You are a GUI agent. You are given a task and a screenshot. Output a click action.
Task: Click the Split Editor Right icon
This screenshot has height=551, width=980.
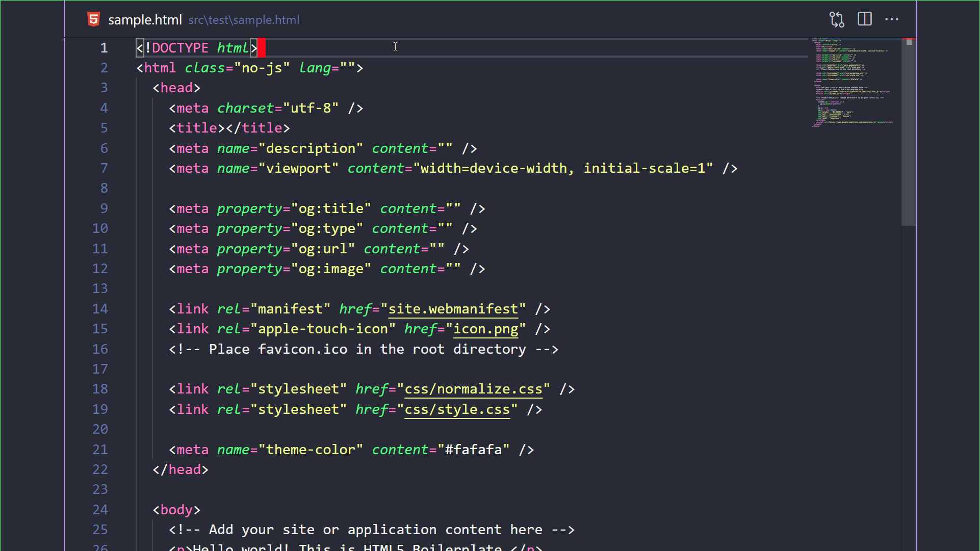865,19
